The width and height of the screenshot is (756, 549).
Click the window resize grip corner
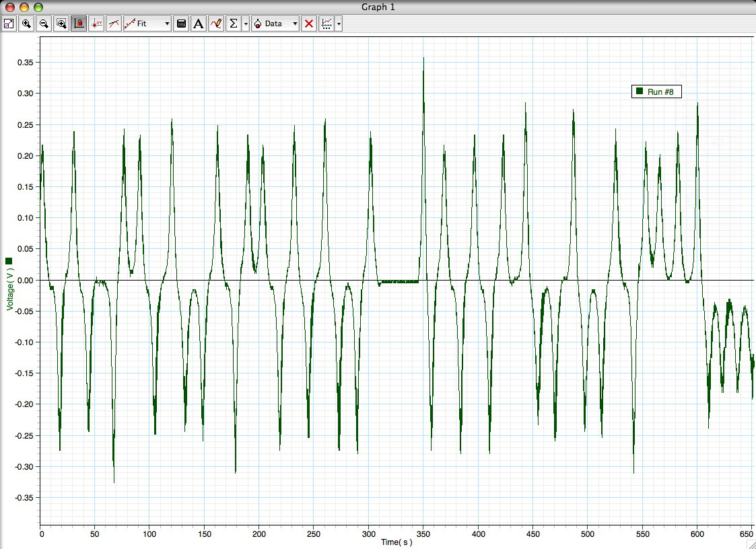(751, 544)
